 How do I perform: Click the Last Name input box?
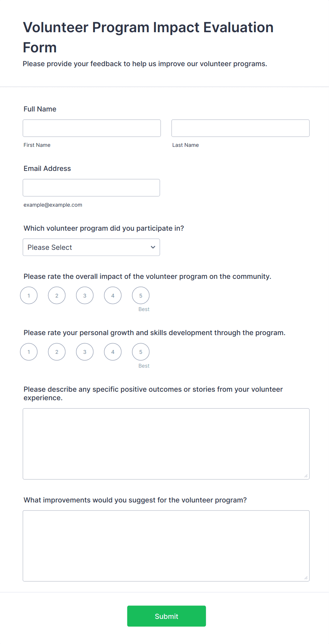pyautogui.click(x=240, y=128)
